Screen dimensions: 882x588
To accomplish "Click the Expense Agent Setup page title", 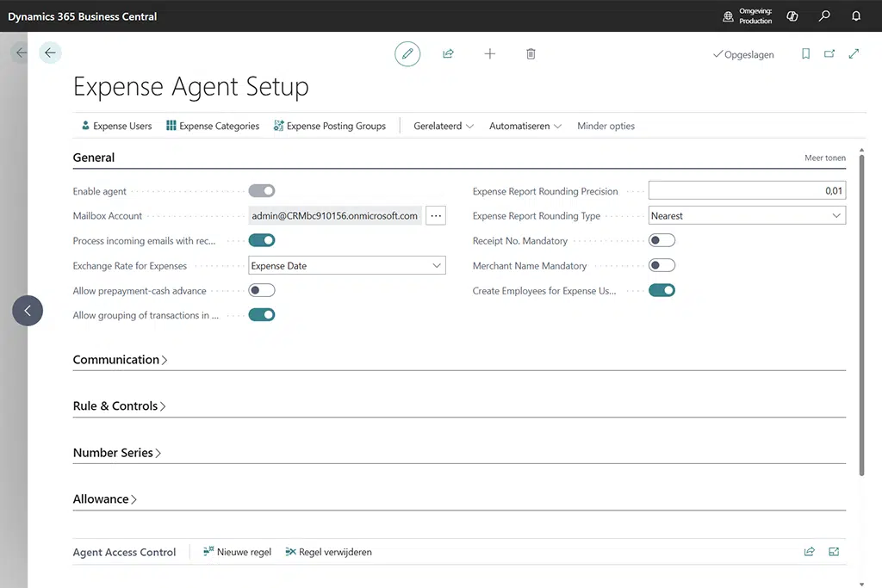I will click(x=190, y=87).
